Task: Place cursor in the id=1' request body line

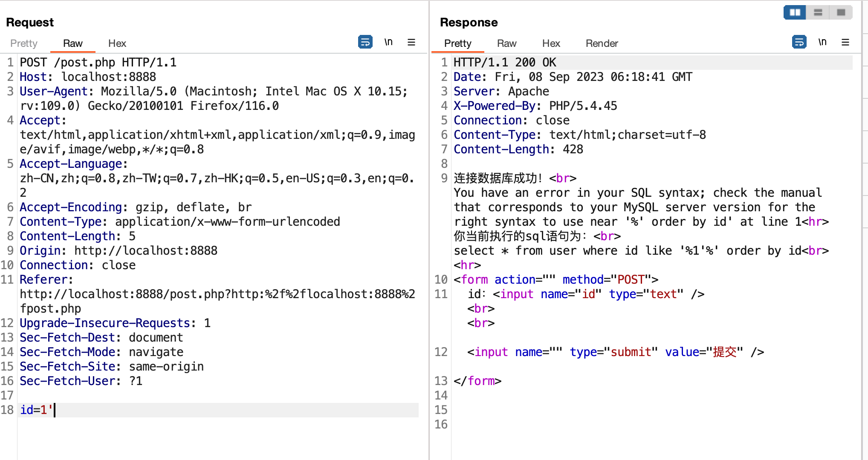Action: pyautogui.click(x=218, y=410)
